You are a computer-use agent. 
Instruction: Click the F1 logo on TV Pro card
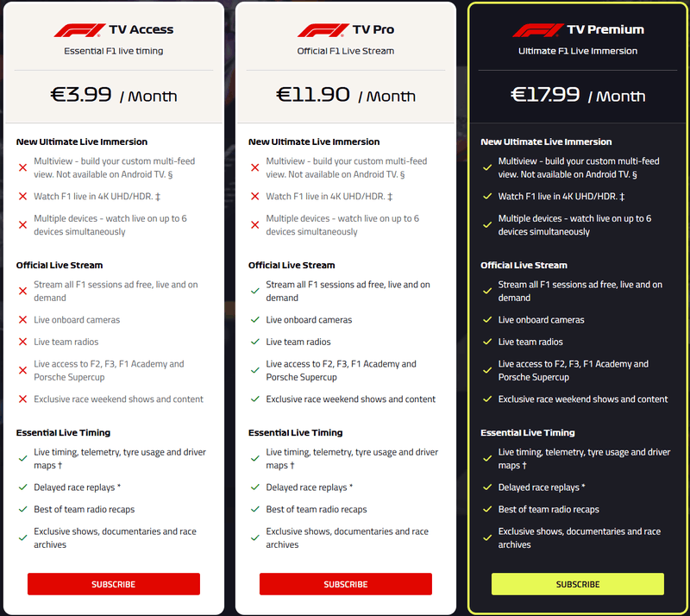tap(323, 30)
